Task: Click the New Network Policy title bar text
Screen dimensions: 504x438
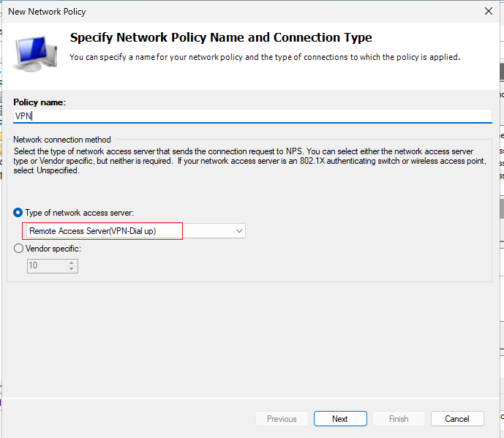Action: point(47,12)
